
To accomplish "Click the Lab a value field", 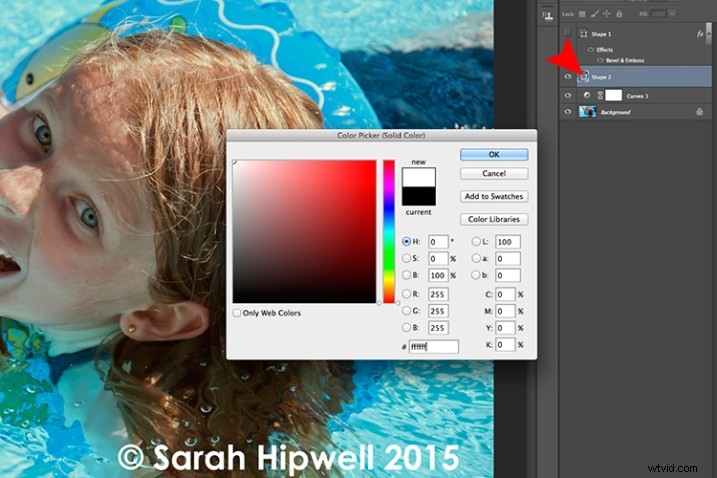I will point(508,259).
